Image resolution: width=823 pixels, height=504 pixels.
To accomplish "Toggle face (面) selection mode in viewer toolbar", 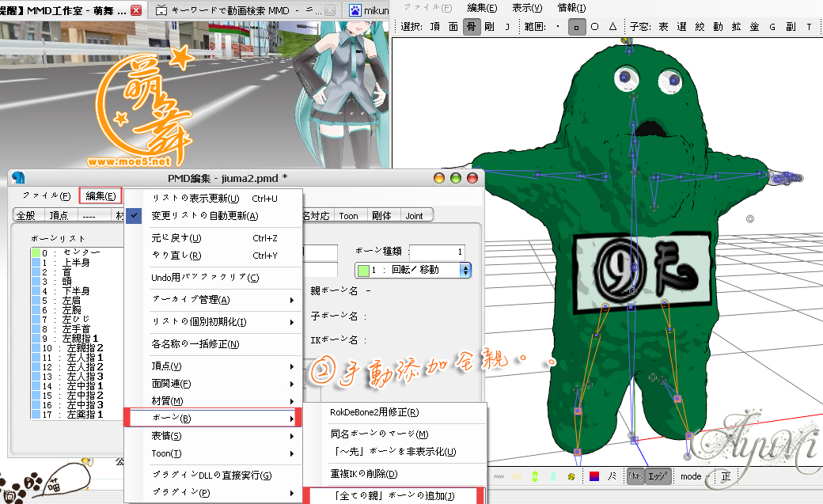I will click(x=453, y=26).
